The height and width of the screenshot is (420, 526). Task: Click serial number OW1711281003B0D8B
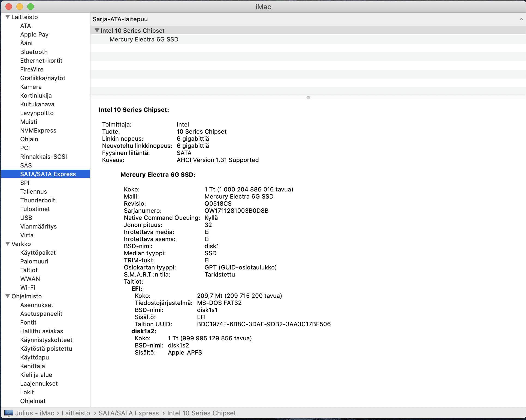[x=237, y=211]
